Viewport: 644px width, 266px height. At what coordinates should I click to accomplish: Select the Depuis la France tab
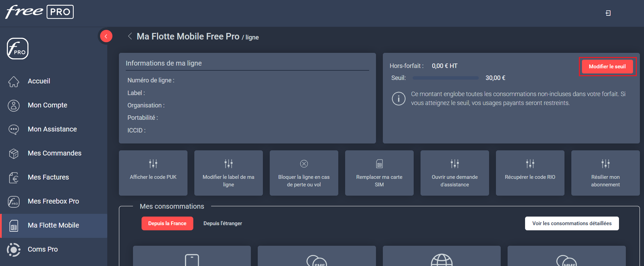click(167, 223)
